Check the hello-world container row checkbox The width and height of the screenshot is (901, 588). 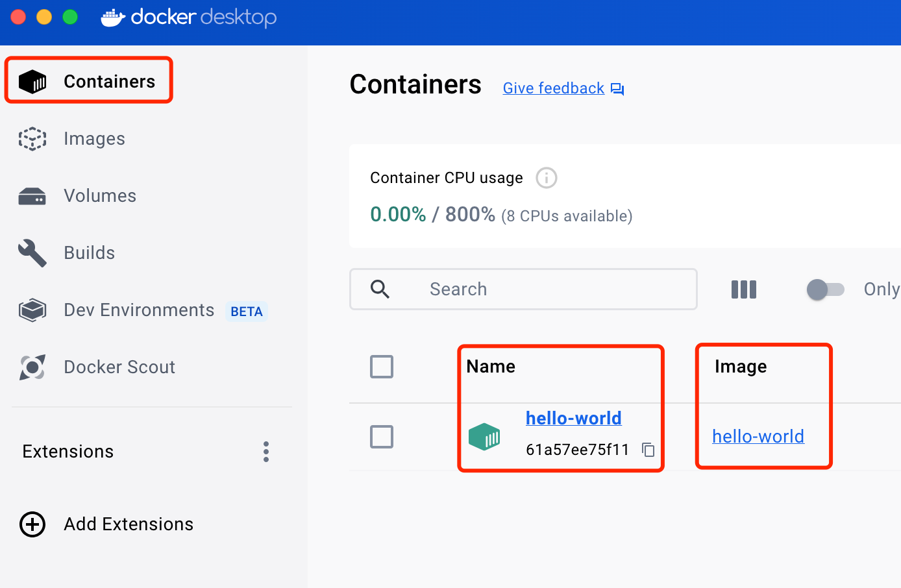coord(382,437)
